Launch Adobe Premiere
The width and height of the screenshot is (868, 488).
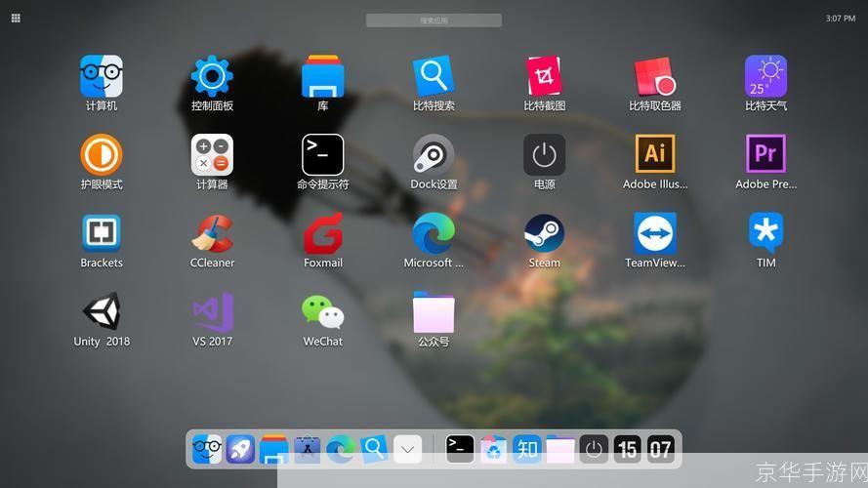tap(765, 154)
